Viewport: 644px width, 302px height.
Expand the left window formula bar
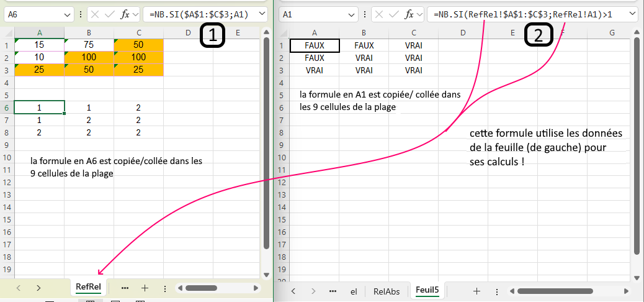tap(261, 14)
